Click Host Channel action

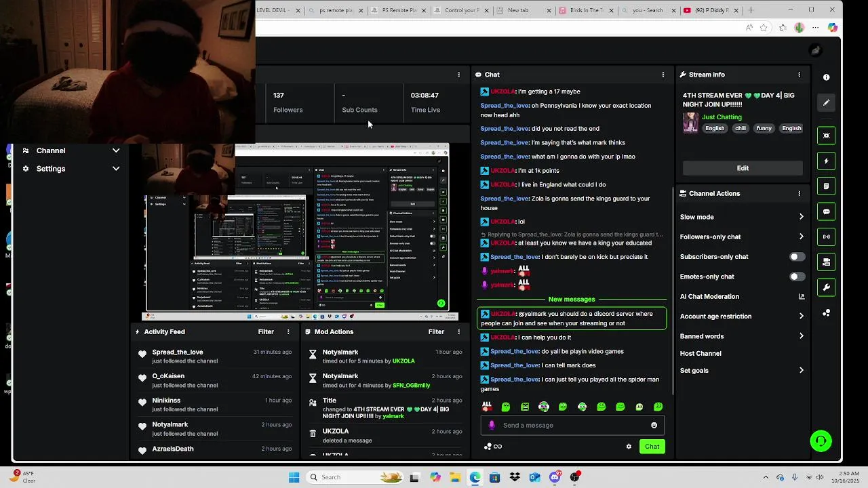pyautogui.click(x=701, y=354)
